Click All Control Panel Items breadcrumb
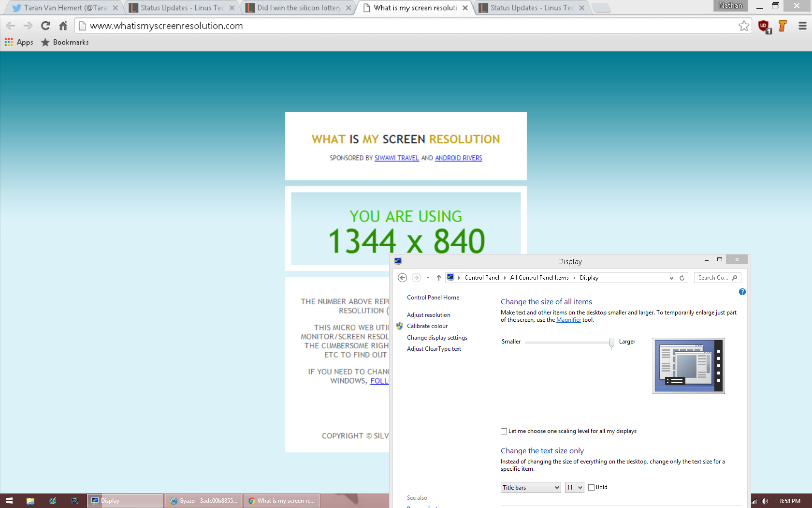 [539, 278]
